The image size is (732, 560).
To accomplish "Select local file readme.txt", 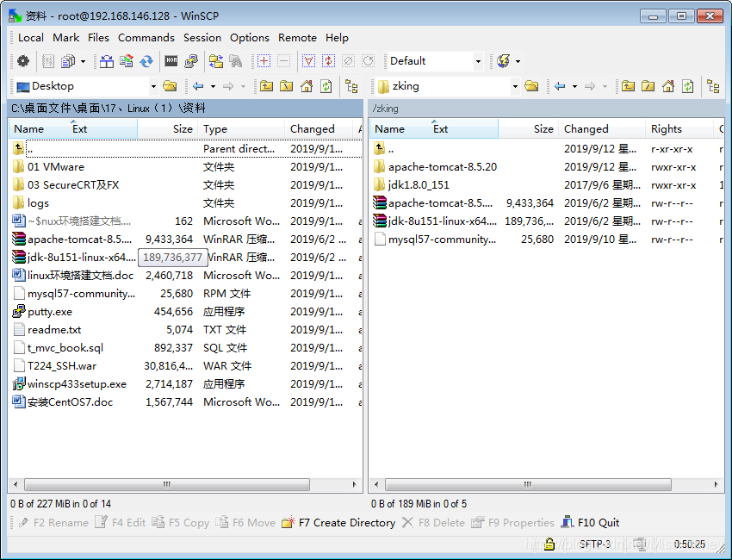I will point(54,330).
